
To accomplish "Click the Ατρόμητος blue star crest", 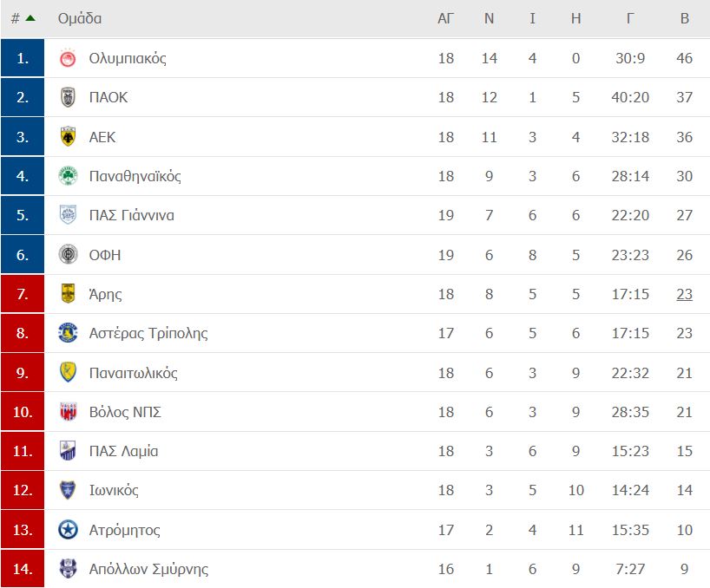I will (68, 530).
